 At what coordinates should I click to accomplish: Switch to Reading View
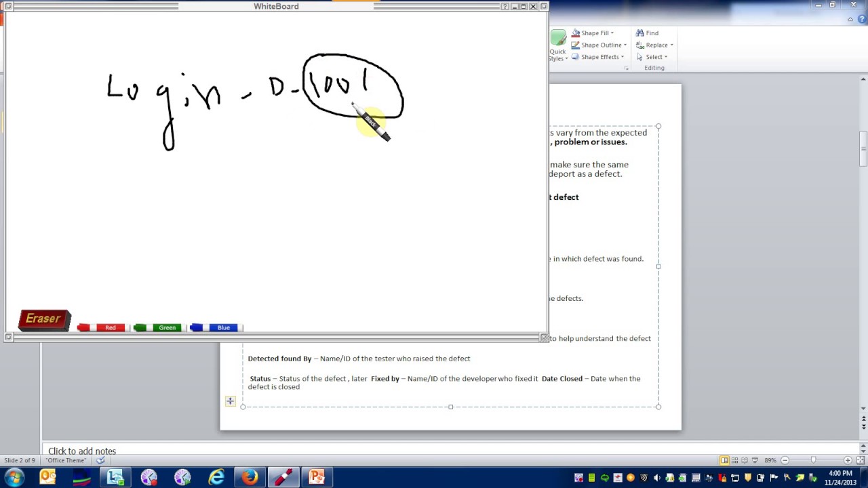pos(745,461)
